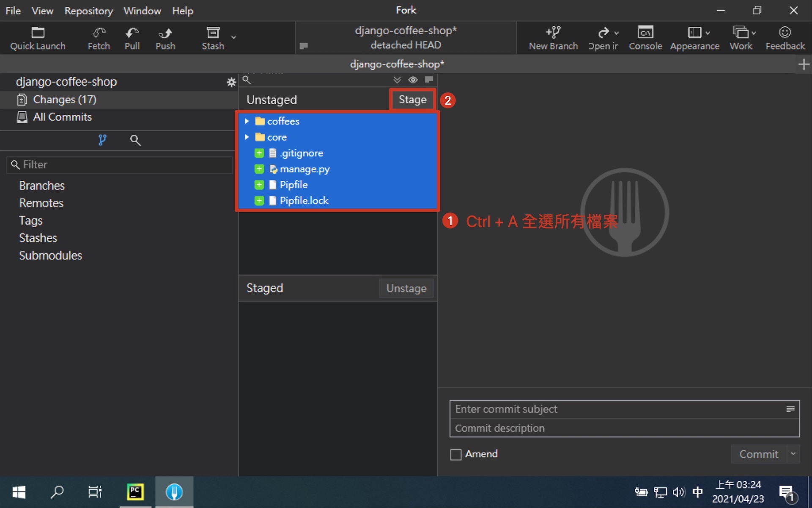Expand the Submodules section
This screenshot has height=508, width=812.
coord(50,255)
